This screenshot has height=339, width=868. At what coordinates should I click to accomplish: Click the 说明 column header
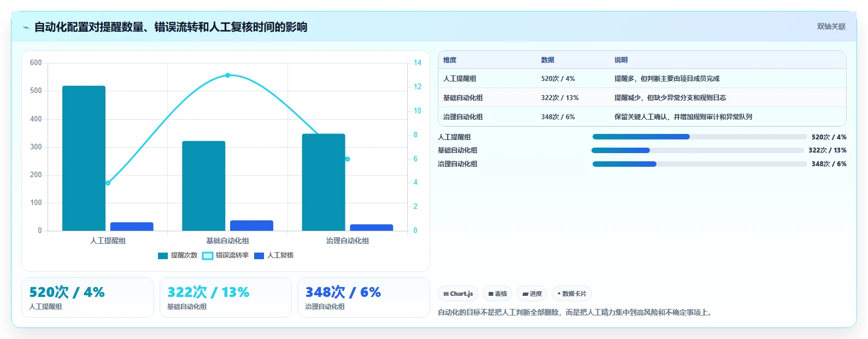click(621, 60)
